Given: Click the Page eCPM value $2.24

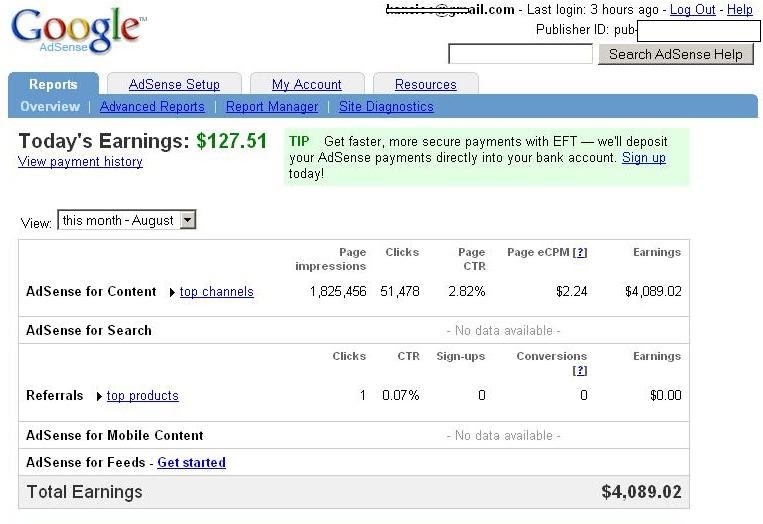Looking at the screenshot, I should 572,291.
